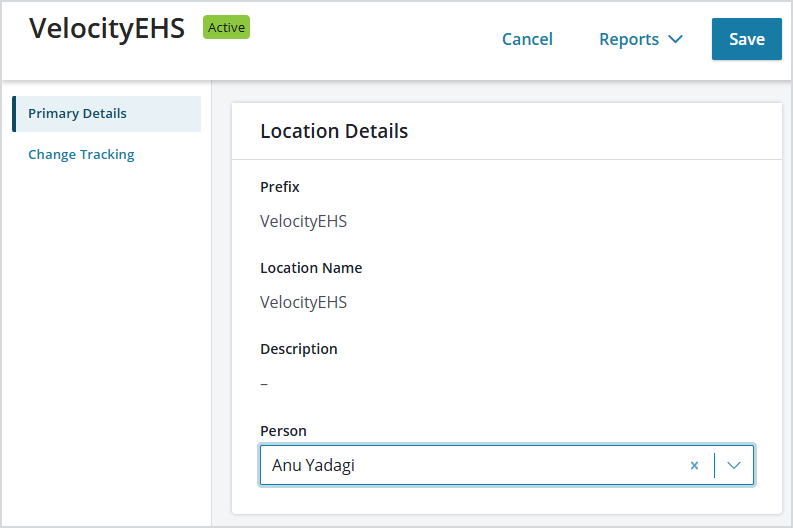Click the Description field label

(x=298, y=349)
